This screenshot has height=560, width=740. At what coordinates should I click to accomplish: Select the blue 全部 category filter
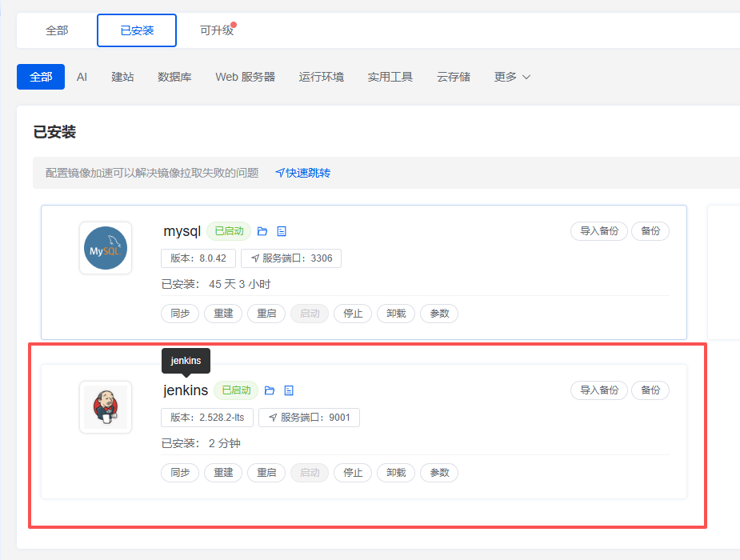click(41, 77)
